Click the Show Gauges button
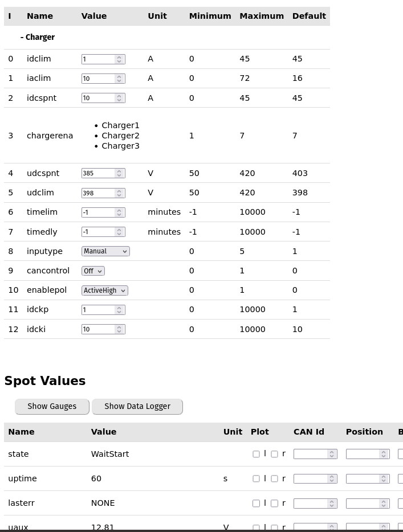This screenshot has height=532, width=403. [52, 407]
